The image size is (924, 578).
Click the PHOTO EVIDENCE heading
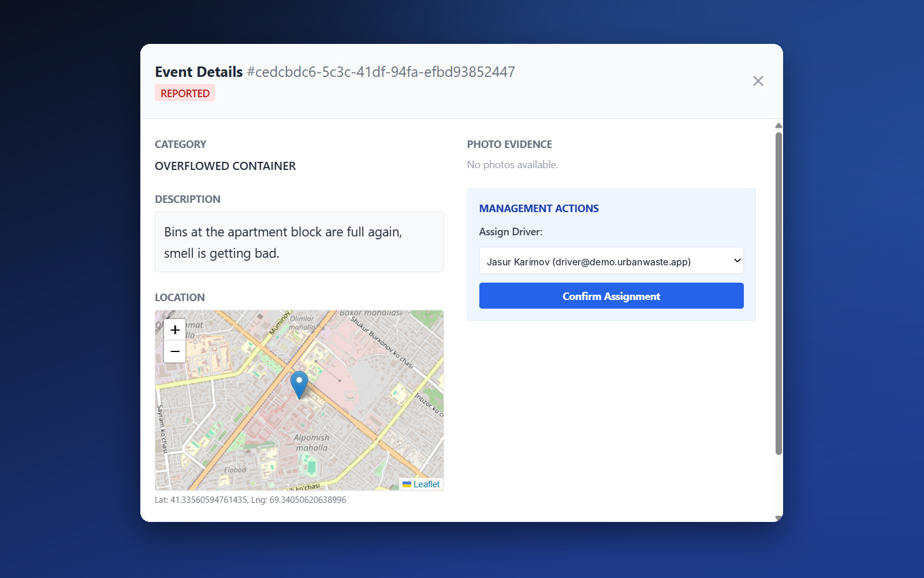pyautogui.click(x=509, y=144)
